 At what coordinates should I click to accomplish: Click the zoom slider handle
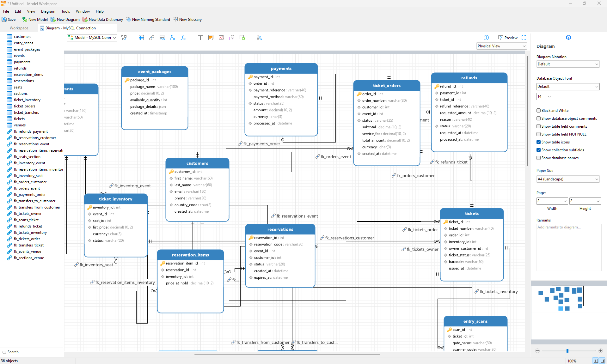(567, 351)
